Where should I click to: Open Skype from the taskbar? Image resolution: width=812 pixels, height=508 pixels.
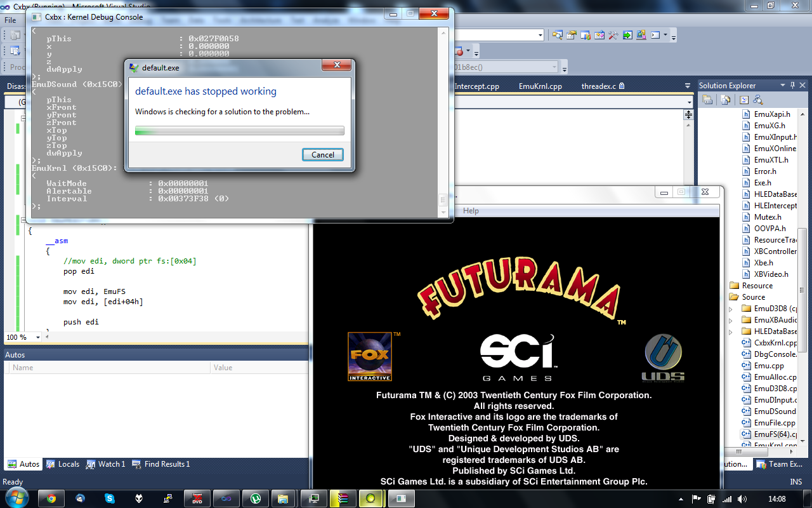point(110,499)
